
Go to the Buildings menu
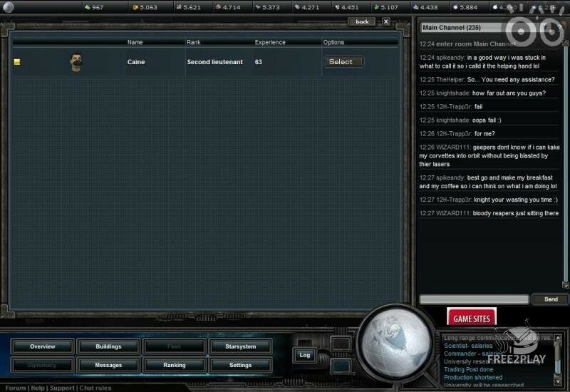tap(108, 346)
